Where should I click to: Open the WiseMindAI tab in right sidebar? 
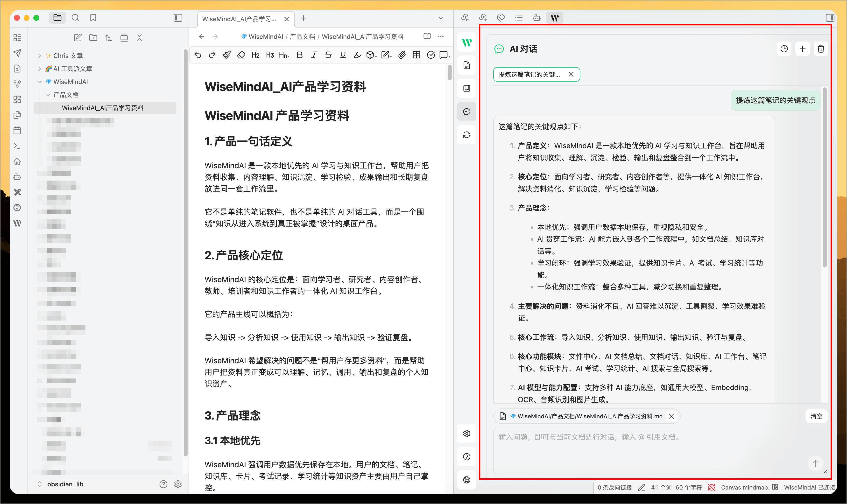coord(555,18)
